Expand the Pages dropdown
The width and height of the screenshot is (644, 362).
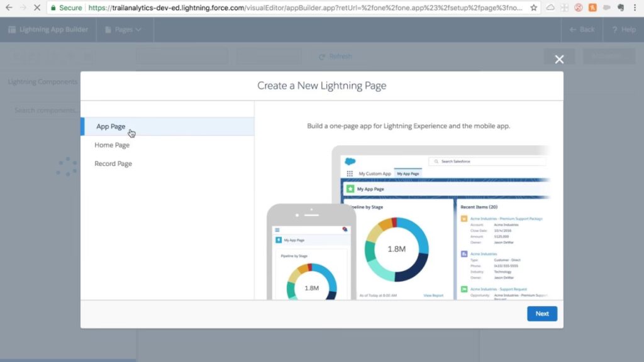(123, 30)
